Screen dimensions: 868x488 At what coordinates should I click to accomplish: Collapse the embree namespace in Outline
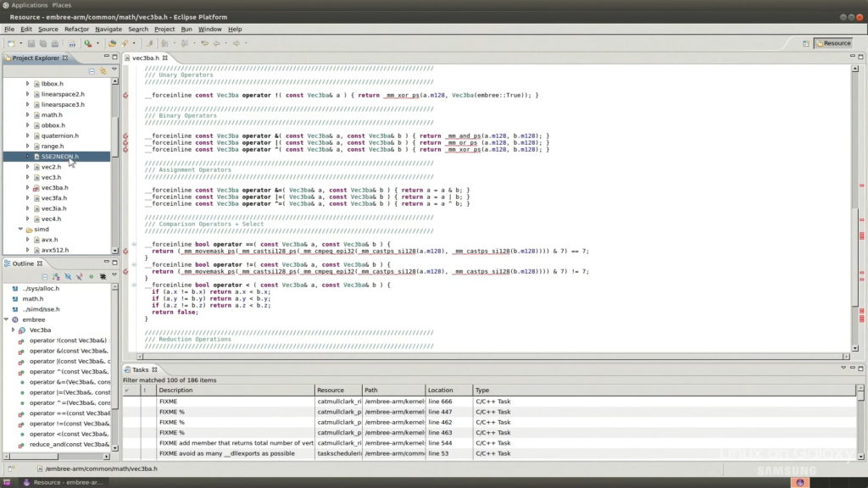tap(6, 319)
